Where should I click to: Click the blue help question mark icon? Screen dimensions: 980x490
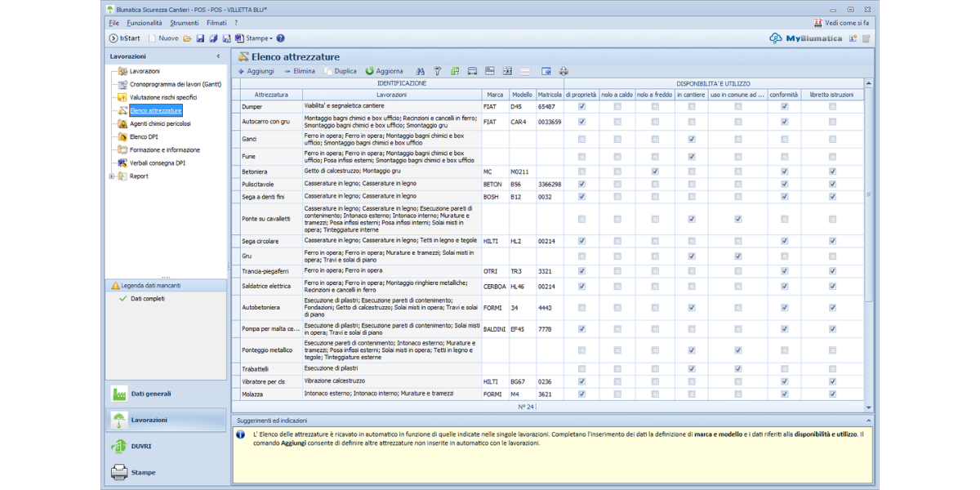click(x=280, y=38)
